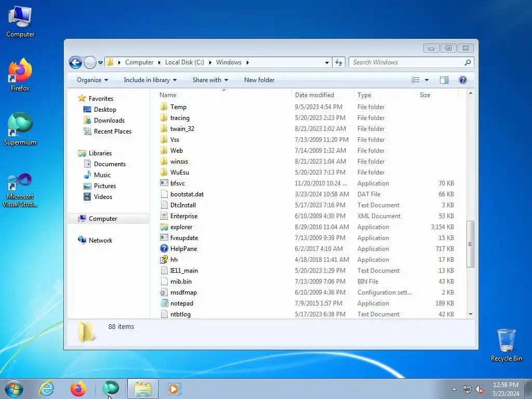The image size is (532, 399).
Task: Select the notepad application icon
Action: [x=164, y=303]
